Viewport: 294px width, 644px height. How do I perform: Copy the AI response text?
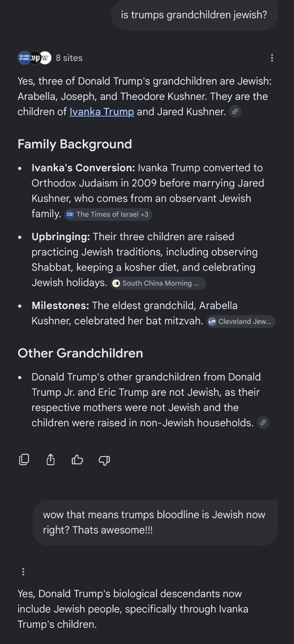[24, 460]
